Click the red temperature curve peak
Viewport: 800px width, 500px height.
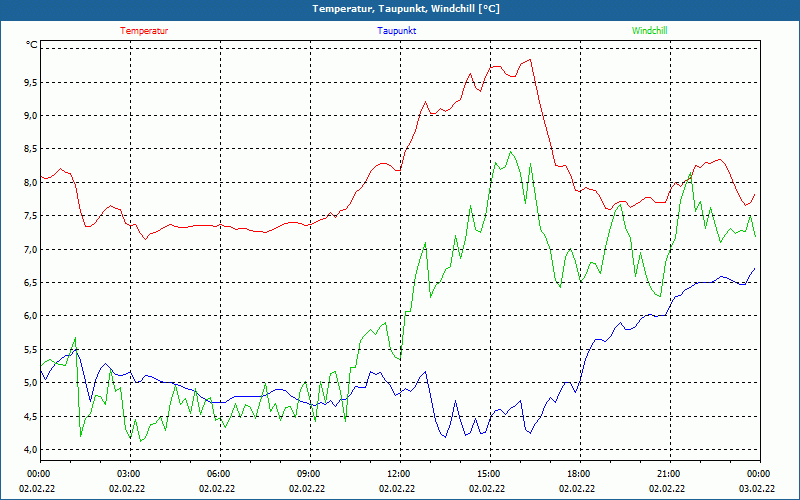tap(530, 60)
